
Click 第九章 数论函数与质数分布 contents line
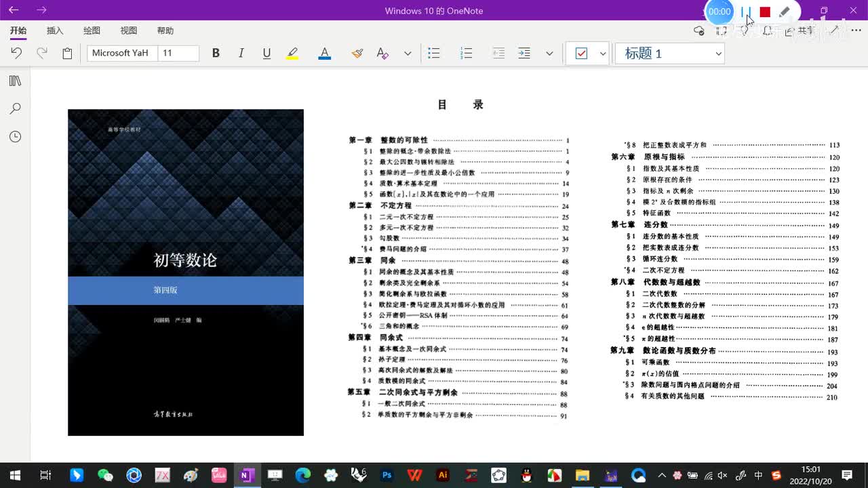tap(724, 351)
